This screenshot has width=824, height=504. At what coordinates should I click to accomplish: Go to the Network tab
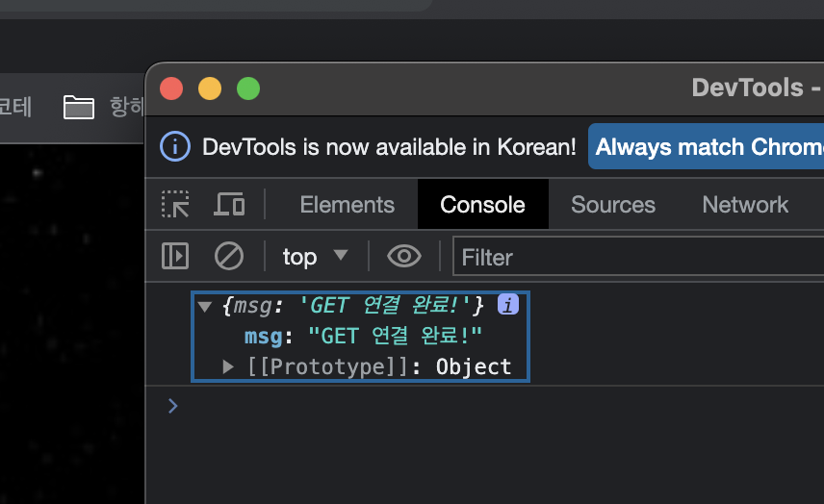pyautogui.click(x=745, y=204)
